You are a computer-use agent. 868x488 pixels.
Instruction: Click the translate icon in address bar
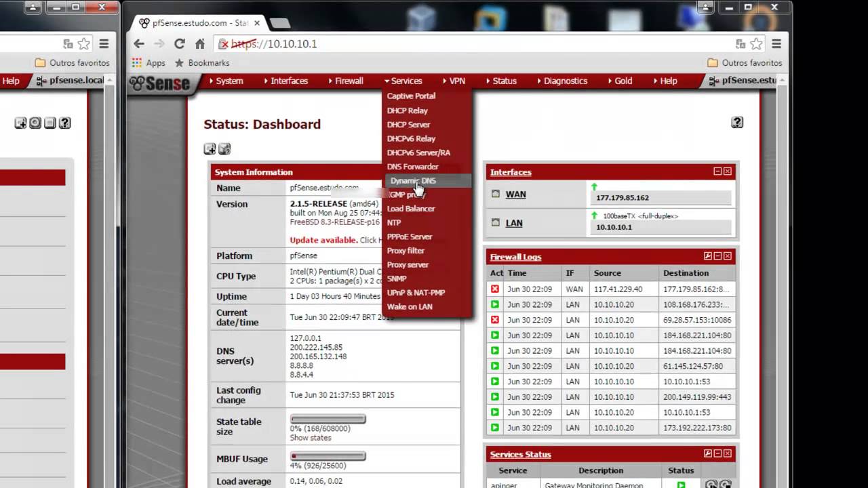coord(741,43)
